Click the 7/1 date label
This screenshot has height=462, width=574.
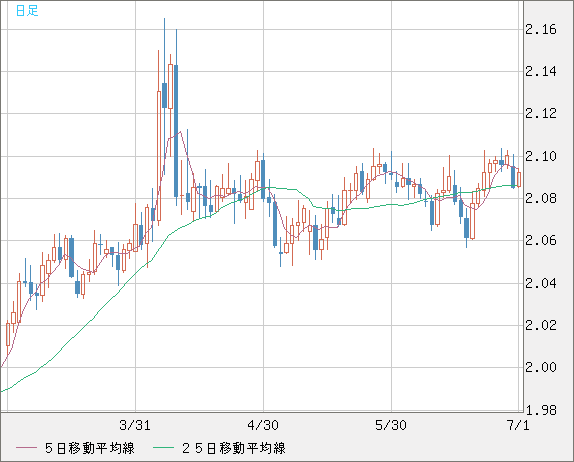click(518, 425)
